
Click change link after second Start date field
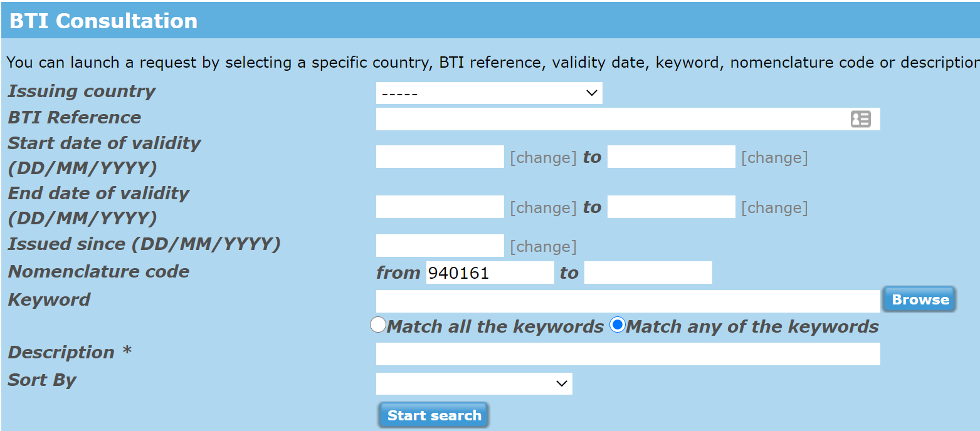point(774,157)
